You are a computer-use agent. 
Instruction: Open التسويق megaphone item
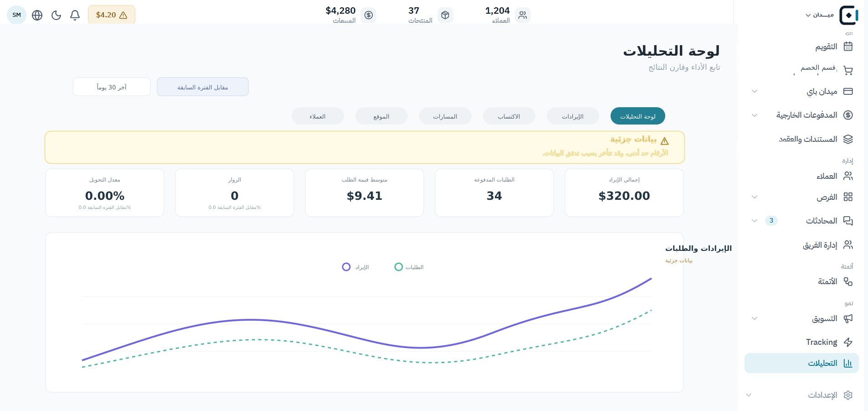tap(801, 318)
